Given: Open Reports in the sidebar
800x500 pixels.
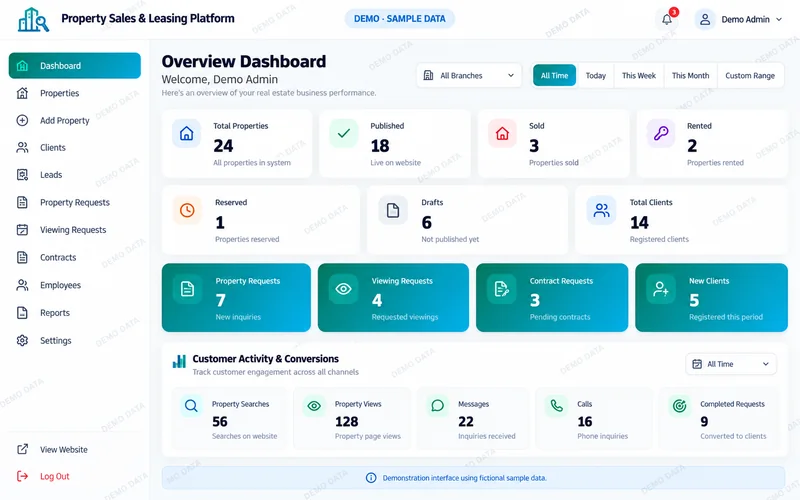Looking at the screenshot, I should click(x=74, y=313).
